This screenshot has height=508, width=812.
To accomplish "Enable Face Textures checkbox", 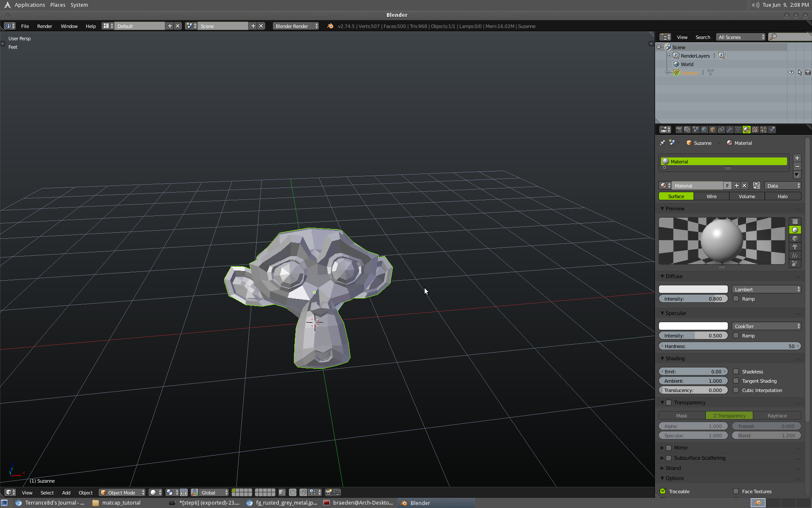I will click(x=736, y=491).
